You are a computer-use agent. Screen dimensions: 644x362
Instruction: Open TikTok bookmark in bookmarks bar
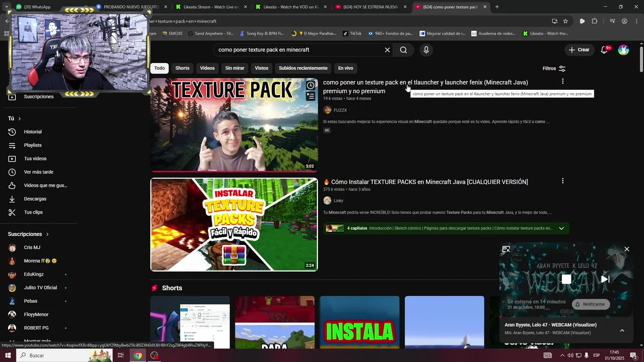pyautogui.click(x=352, y=34)
